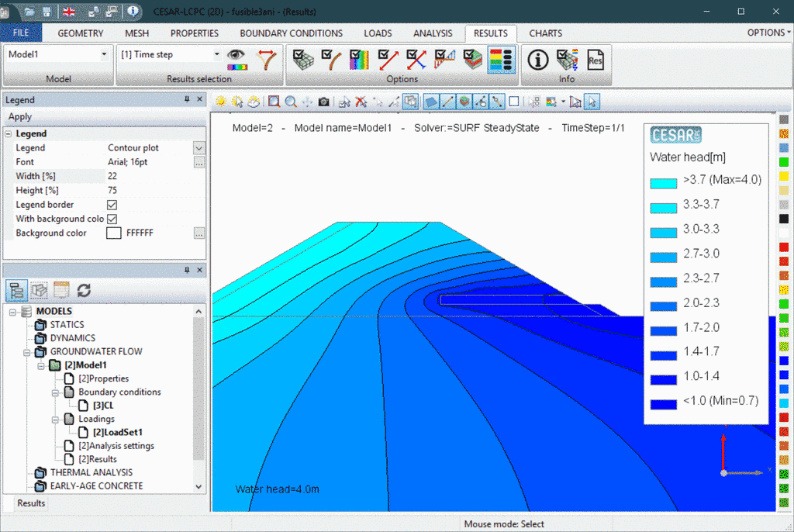Image resolution: width=794 pixels, height=532 pixels.
Task: Toggle the crossed red-blue tensor display option
Action: click(x=416, y=59)
